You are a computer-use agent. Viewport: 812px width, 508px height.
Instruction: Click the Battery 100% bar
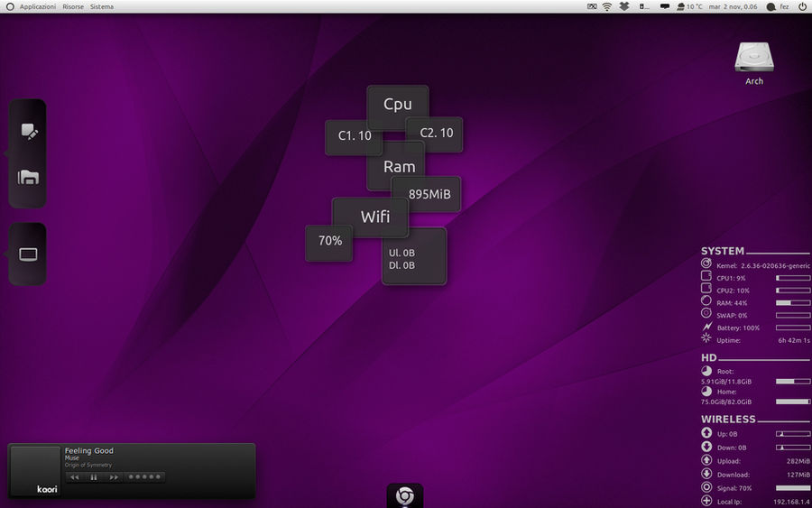click(x=793, y=328)
